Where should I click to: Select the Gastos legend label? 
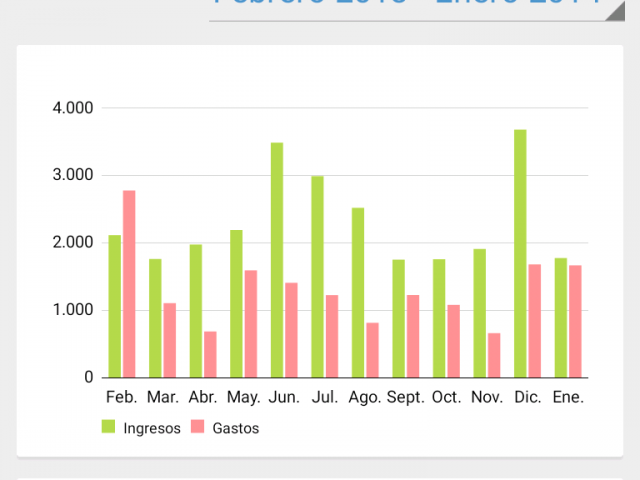point(236,428)
